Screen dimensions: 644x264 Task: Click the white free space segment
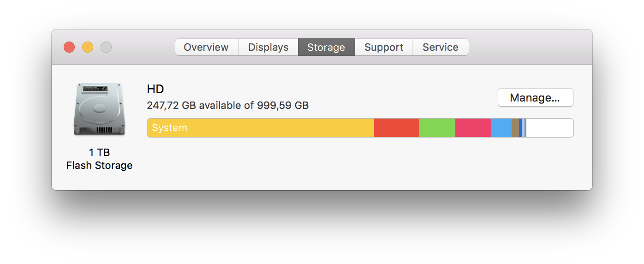(x=549, y=128)
